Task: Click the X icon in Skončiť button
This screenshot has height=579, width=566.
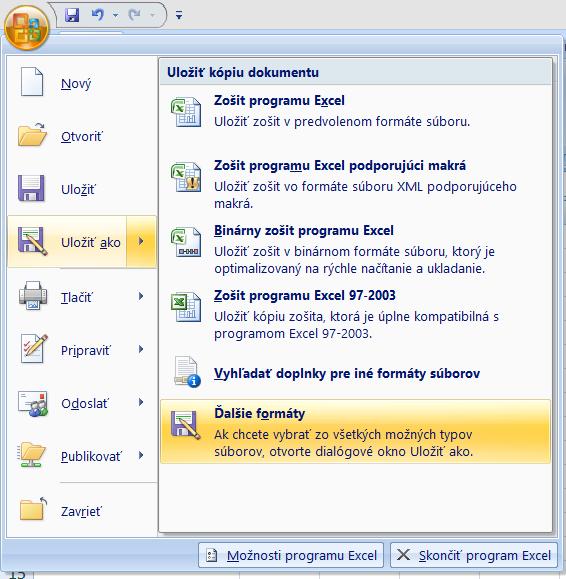Action: (403, 555)
